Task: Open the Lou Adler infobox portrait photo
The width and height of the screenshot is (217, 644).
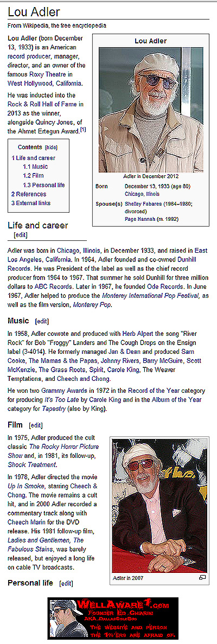Action: (151, 110)
